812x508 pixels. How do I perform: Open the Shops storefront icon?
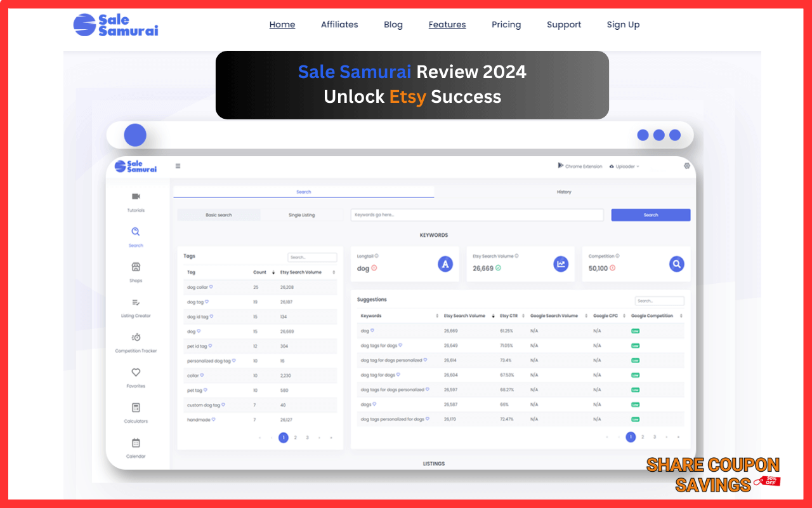click(x=136, y=267)
